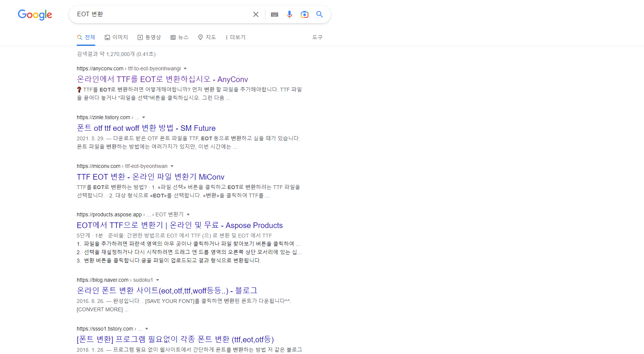Open '[폰트 변환] 프로그램 필요없이' result
The image size is (644, 354).
[x=175, y=340]
